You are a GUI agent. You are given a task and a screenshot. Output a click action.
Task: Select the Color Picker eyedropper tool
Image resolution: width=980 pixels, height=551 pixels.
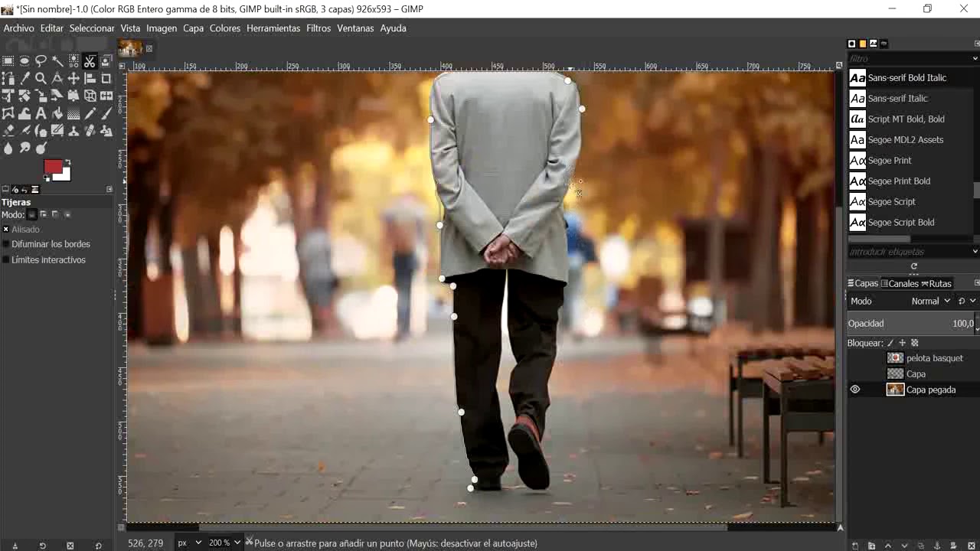24,78
